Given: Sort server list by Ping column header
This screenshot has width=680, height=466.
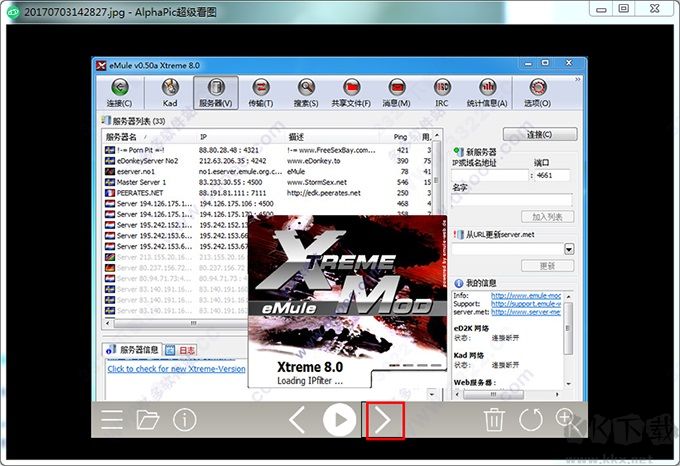Looking at the screenshot, I should click(401, 136).
